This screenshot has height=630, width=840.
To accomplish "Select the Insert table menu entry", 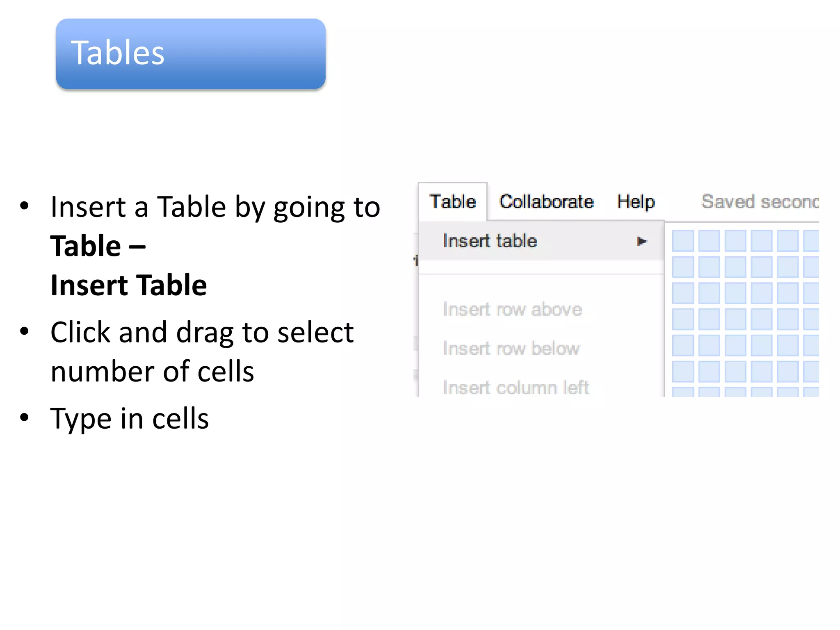I will tap(490, 241).
